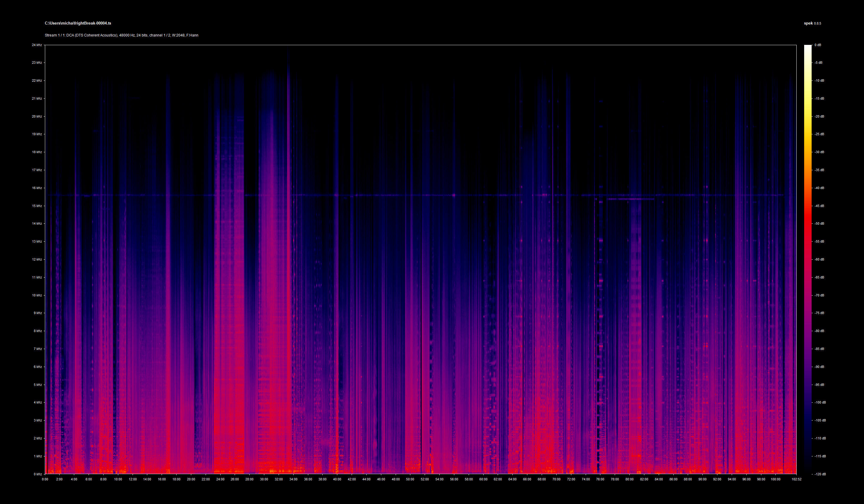Image resolution: width=864 pixels, height=504 pixels.
Task: Click the 10 kHz frequency axis label
Action: pyautogui.click(x=37, y=295)
